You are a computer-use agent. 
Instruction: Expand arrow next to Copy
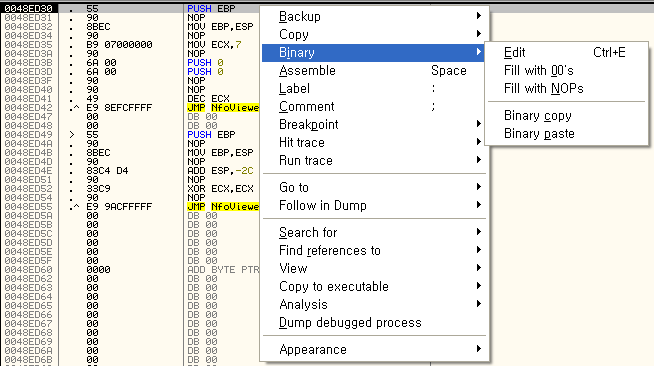pos(479,34)
